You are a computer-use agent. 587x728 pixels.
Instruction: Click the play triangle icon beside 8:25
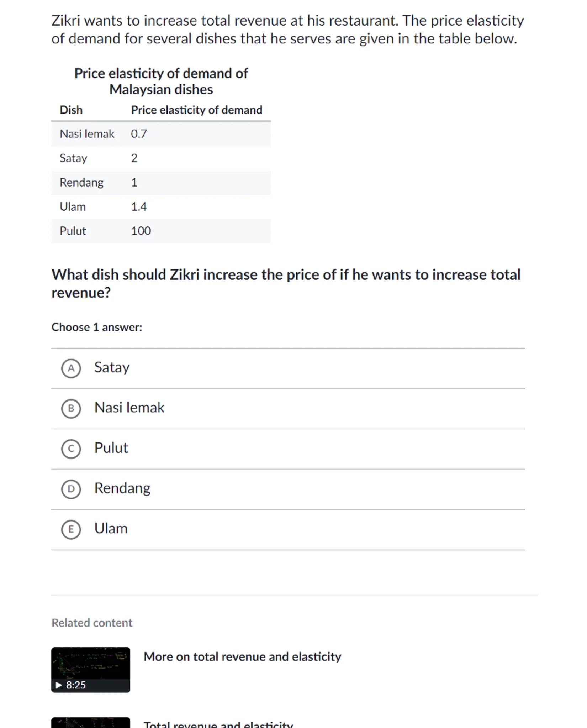pos(59,685)
